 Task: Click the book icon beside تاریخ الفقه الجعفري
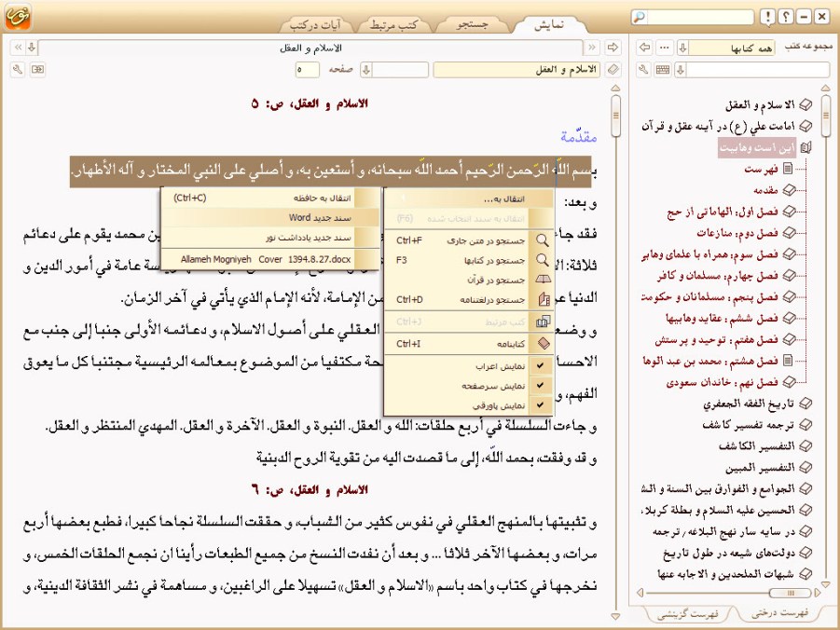(x=806, y=404)
